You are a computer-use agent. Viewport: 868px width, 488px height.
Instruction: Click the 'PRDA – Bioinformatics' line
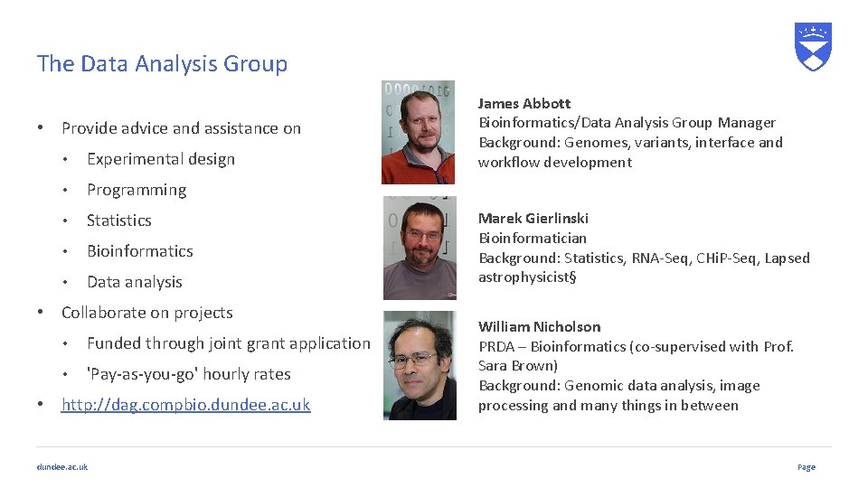point(636,347)
